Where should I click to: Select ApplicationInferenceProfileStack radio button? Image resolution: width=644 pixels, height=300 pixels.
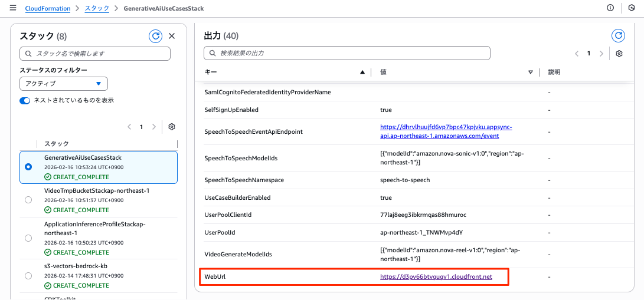click(28, 238)
